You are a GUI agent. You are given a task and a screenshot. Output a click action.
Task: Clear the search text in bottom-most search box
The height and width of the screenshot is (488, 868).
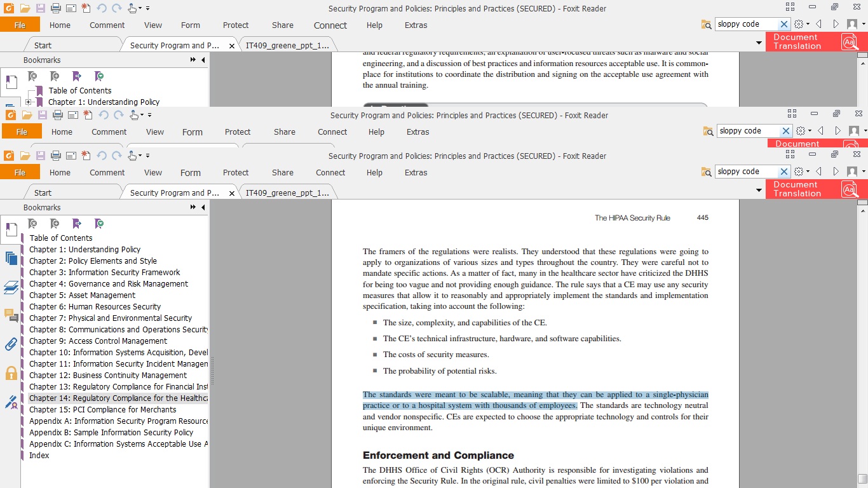[x=784, y=172]
